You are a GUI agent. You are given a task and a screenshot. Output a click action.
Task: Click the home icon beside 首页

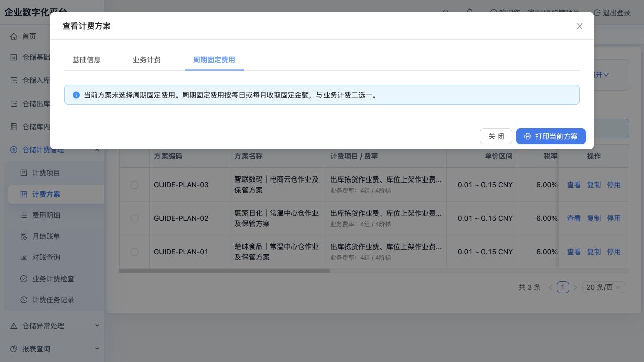click(x=14, y=36)
